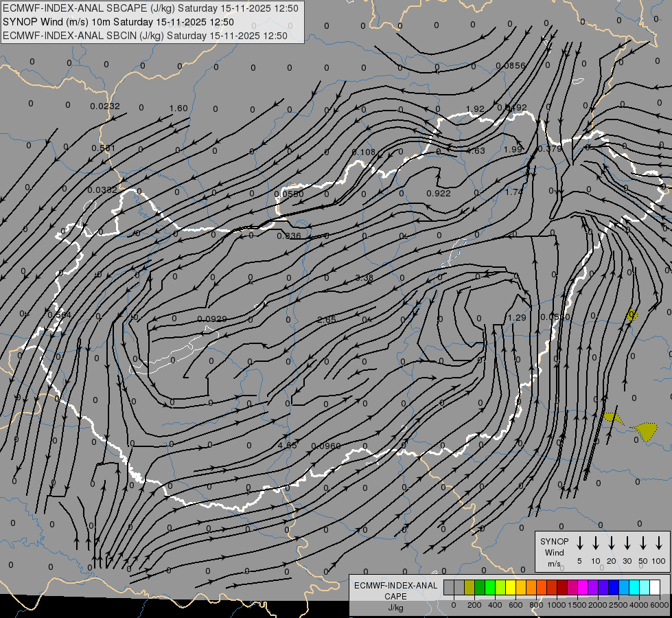
Task: Click the 'SYNOP Wind m/s' legend label
Action: point(554,552)
